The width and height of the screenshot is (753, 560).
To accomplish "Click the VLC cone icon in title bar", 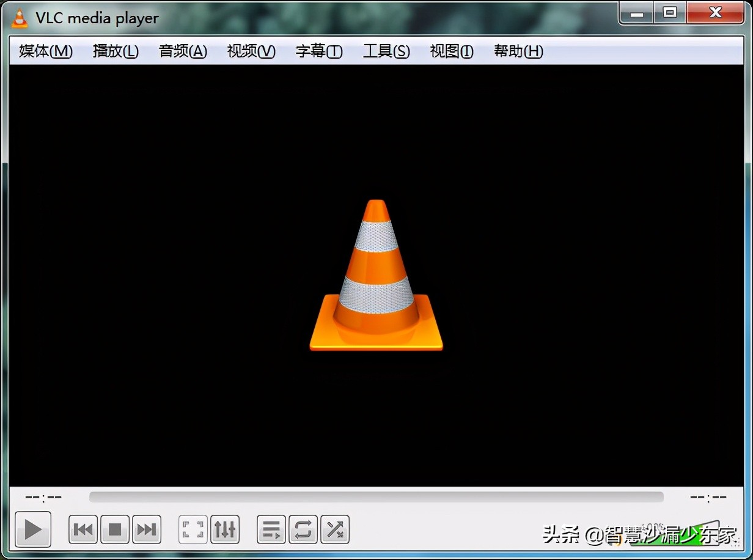I will [x=18, y=17].
